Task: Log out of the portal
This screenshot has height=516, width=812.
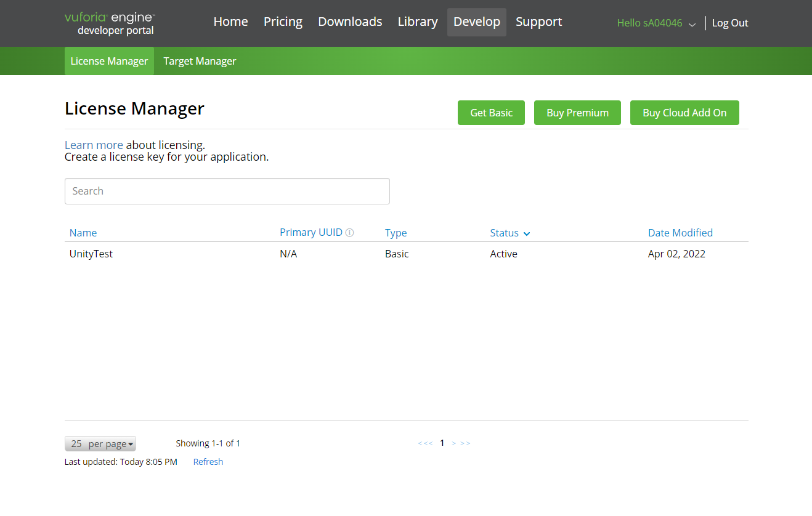Action: click(730, 23)
